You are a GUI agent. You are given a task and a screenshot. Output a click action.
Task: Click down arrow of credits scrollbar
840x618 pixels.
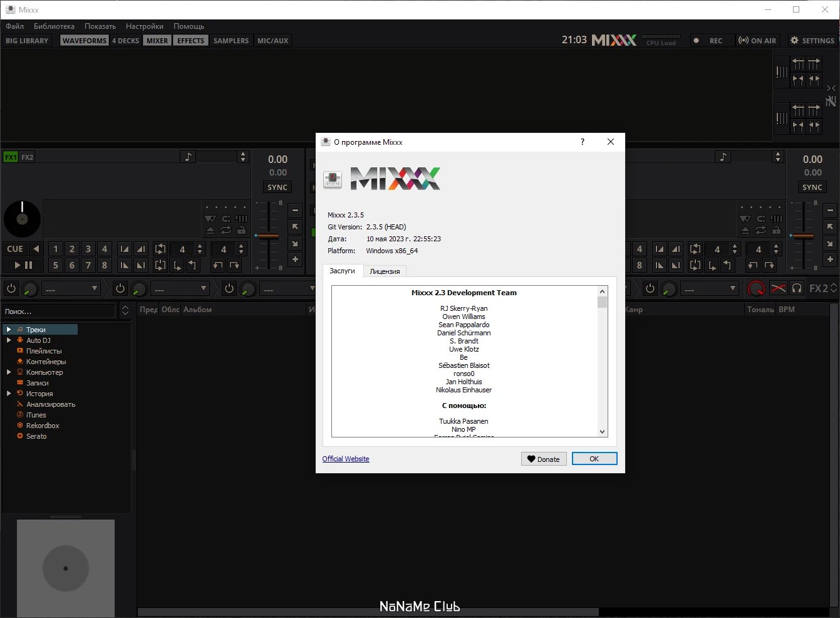(x=603, y=431)
